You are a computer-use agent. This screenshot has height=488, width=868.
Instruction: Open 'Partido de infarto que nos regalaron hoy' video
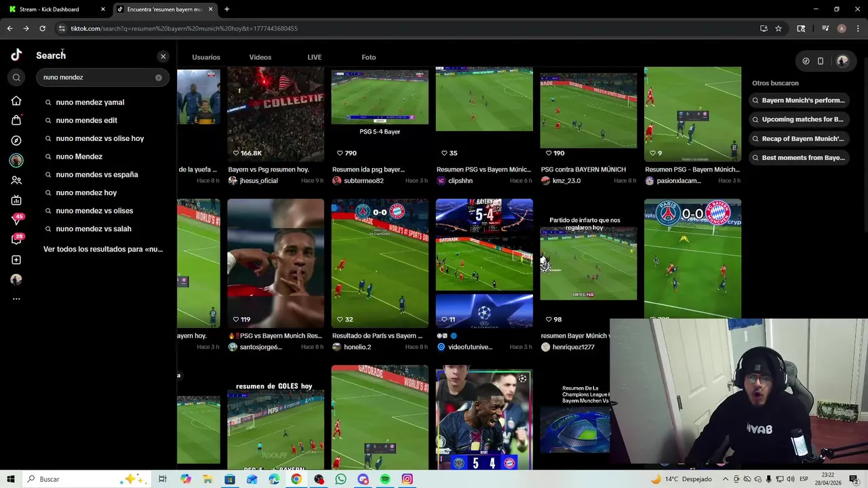[588, 263]
